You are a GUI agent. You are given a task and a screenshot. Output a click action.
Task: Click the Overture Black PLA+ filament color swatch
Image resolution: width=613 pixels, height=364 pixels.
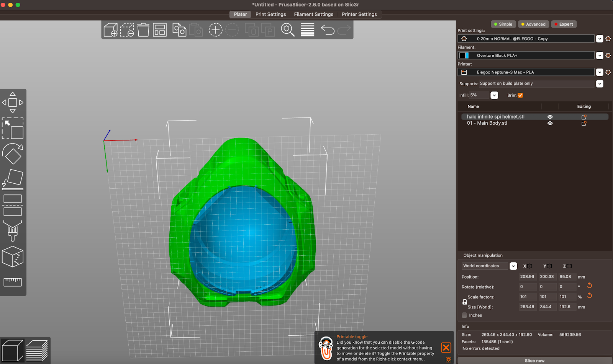(x=464, y=55)
